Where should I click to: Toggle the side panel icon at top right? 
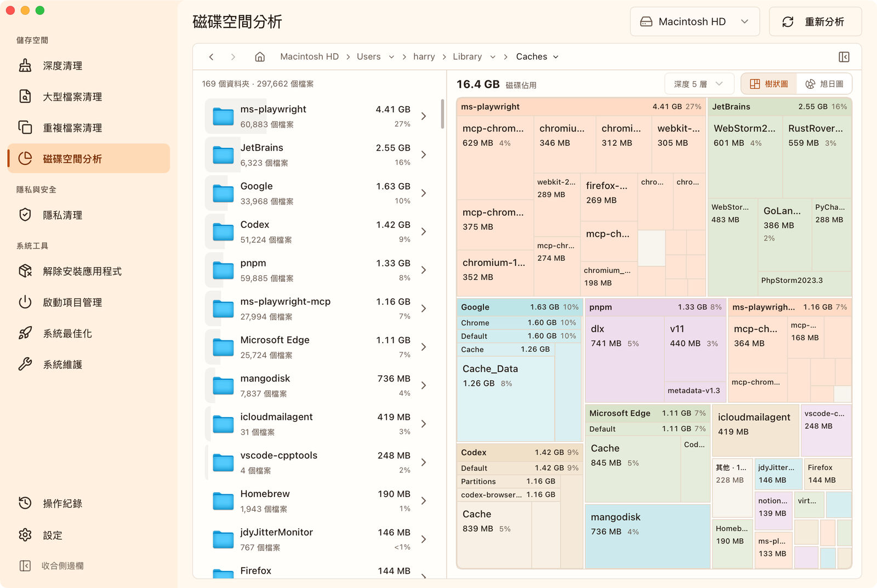point(844,57)
